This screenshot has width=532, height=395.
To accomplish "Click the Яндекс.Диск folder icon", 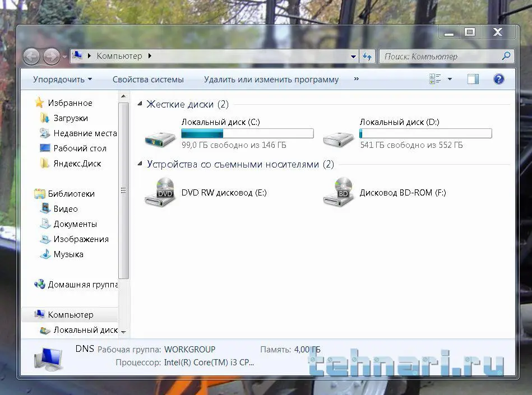I will pos(44,163).
